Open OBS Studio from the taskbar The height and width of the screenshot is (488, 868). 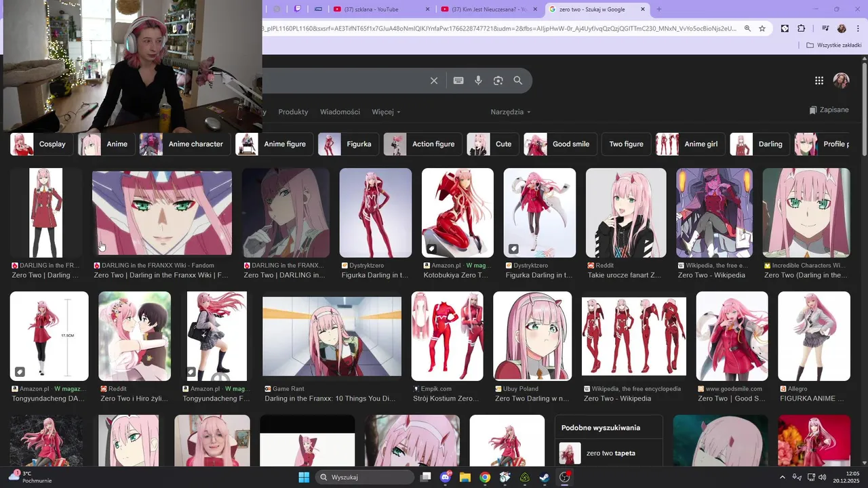tap(564, 477)
